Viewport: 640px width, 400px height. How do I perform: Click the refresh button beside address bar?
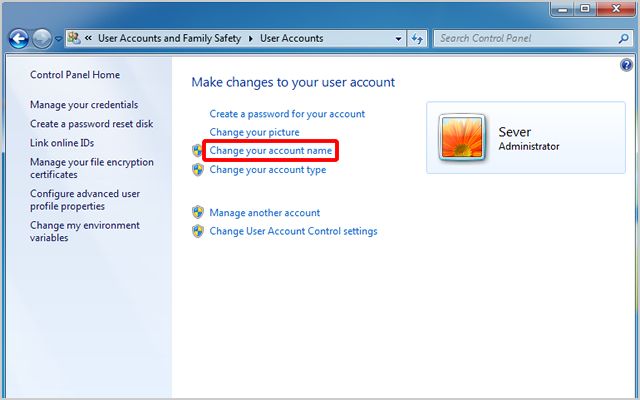click(x=417, y=39)
